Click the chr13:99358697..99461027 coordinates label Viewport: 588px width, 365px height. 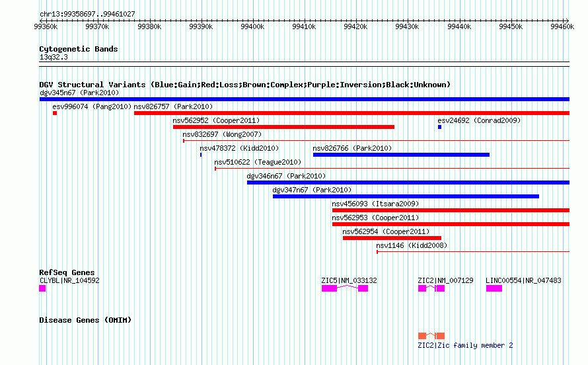[x=87, y=15]
